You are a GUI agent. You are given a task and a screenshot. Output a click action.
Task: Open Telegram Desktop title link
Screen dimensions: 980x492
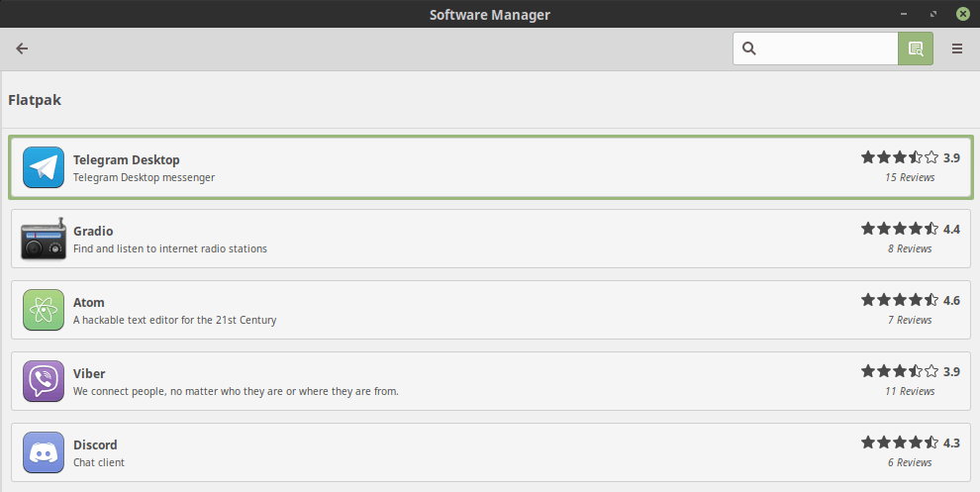coord(127,160)
